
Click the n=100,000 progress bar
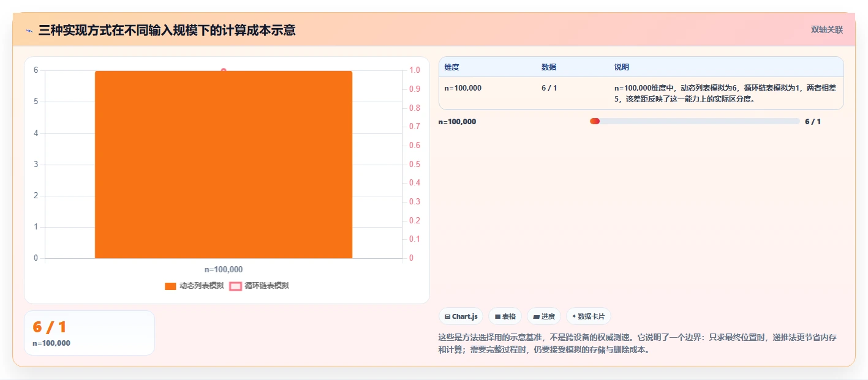pyautogui.click(x=695, y=121)
